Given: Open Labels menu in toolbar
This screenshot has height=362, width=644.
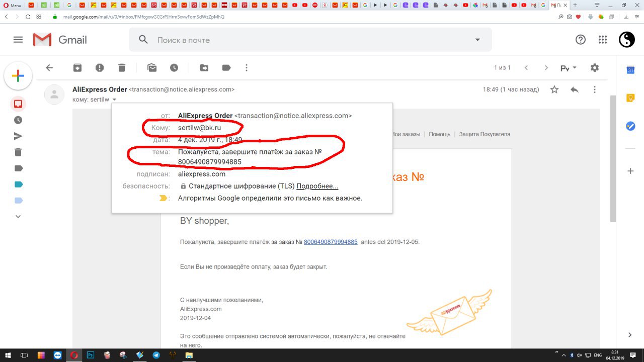Looking at the screenshot, I should pos(226,68).
